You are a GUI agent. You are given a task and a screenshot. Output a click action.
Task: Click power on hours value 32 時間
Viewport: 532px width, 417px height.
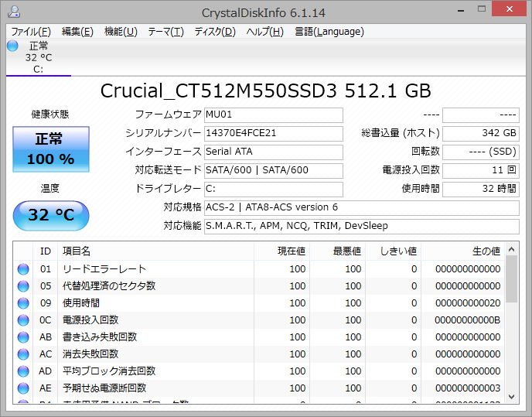[481, 189]
